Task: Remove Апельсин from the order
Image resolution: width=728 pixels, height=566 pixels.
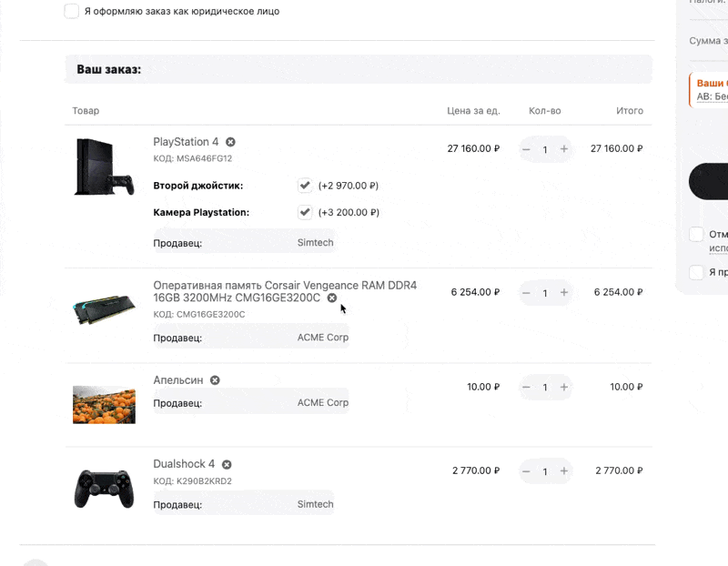Action: [215, 380]
